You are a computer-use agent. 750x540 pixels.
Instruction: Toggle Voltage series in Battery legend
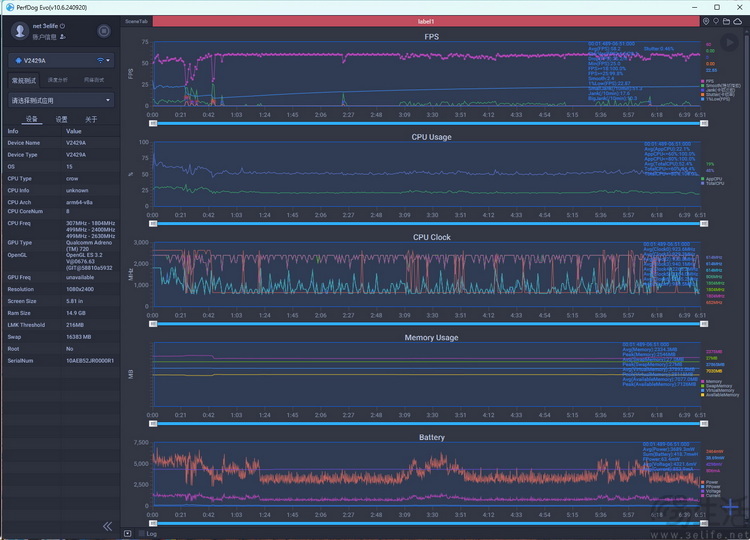tap(711, 491)
